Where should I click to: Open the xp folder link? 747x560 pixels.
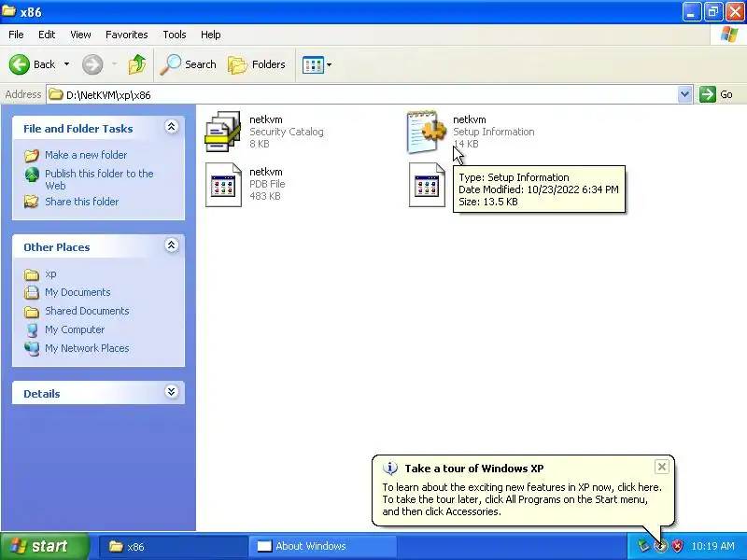(50, 273)
